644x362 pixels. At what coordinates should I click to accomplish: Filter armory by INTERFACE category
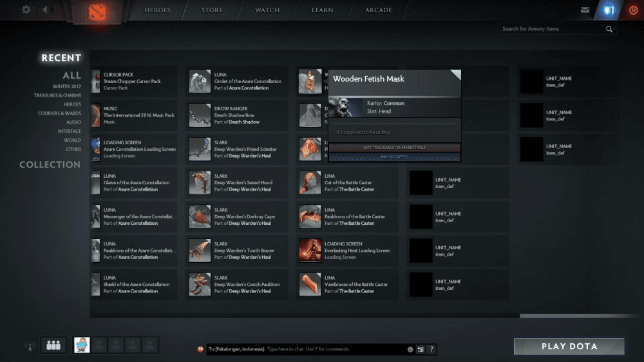(69, 131)
